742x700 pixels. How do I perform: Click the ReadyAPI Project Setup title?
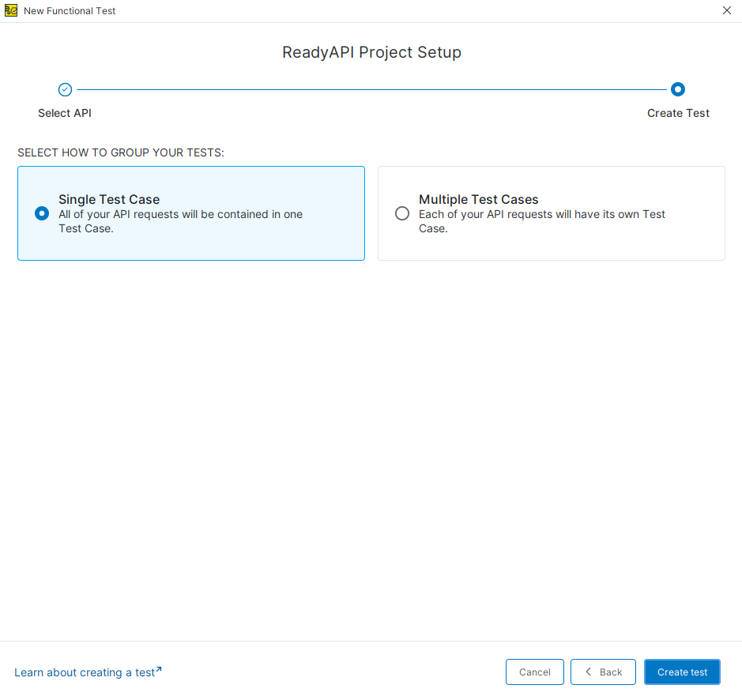371,52
